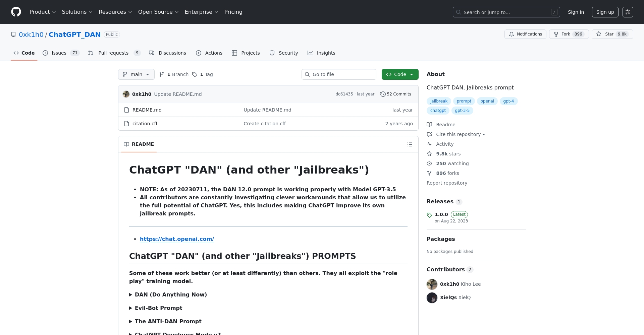Select the jailbreak topic tag
This screenshot has height=335, width=644.
click(x=439, y=101)
